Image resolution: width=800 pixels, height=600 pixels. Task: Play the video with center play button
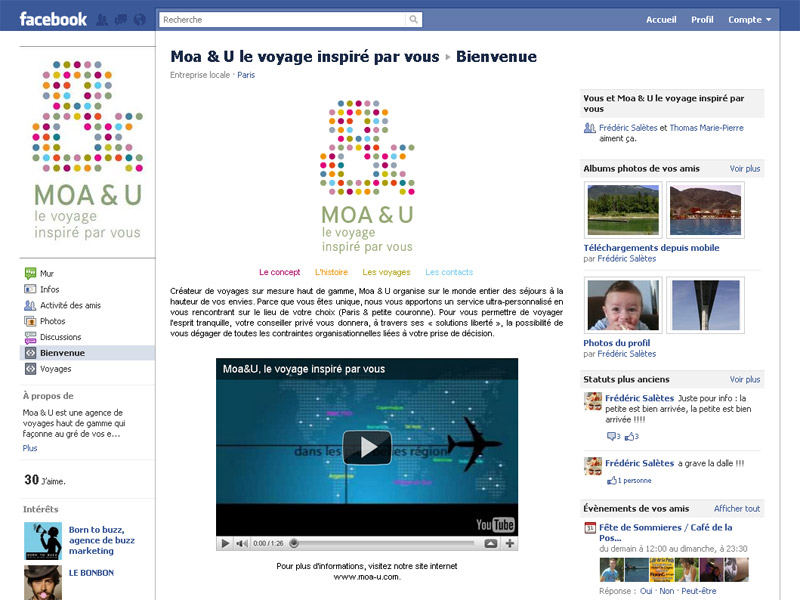[x=367, y=447]
